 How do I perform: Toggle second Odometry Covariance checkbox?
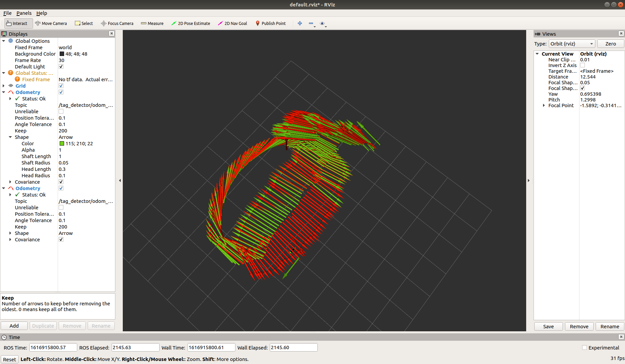[61, 239]
